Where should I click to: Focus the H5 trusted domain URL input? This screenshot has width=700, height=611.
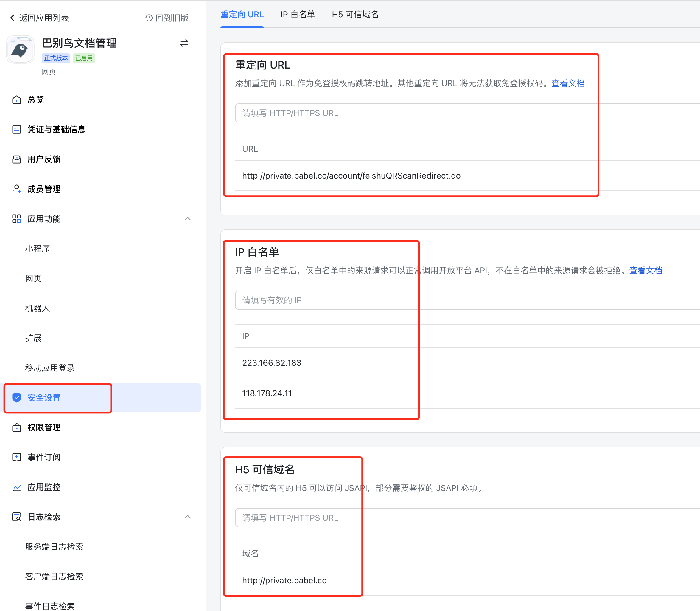(x=467, y=518)
